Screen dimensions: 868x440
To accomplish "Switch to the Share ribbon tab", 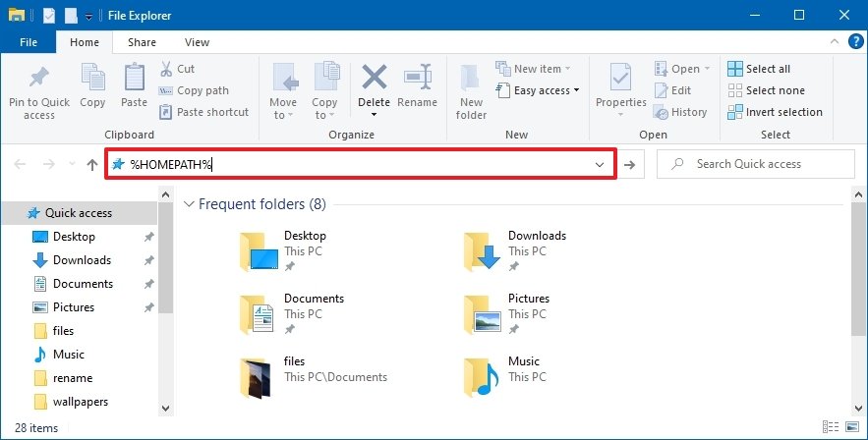I will coord(142,42).
